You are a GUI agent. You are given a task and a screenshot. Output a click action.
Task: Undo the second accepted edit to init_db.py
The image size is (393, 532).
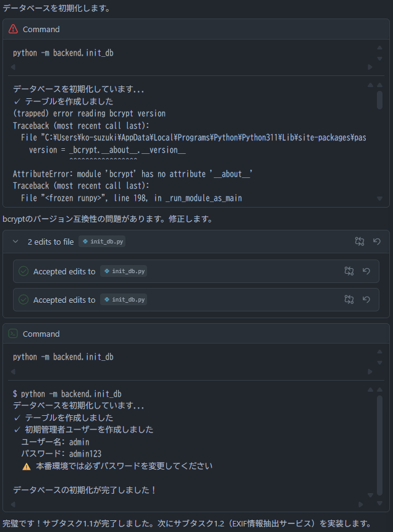366,300
